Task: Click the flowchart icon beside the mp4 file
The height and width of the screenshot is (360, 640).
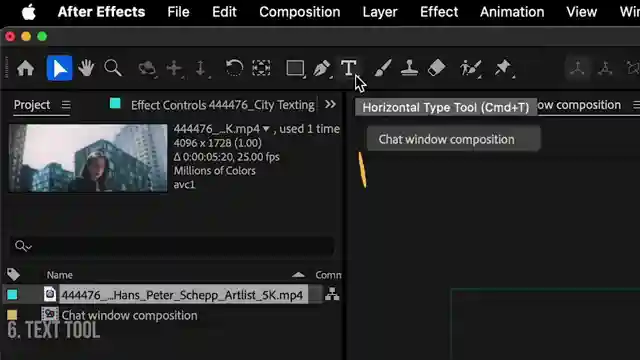Action: pyautogui.click(x=332, y=294)
